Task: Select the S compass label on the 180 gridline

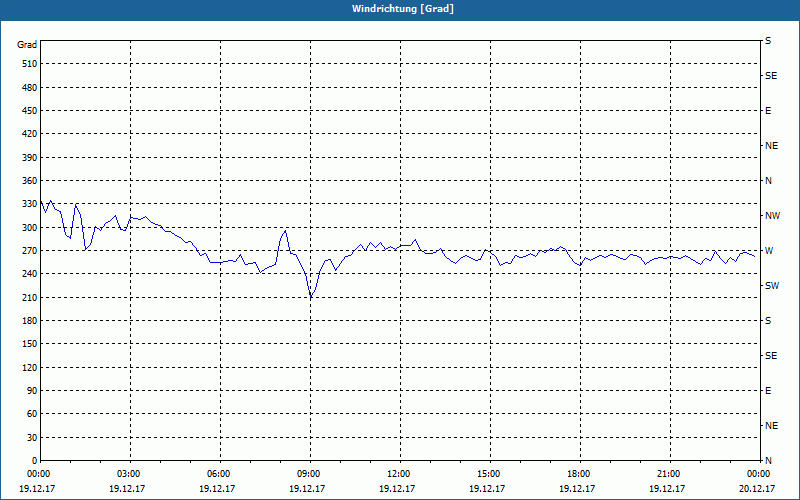Action: pyautogui.click(x=768, y=321)
